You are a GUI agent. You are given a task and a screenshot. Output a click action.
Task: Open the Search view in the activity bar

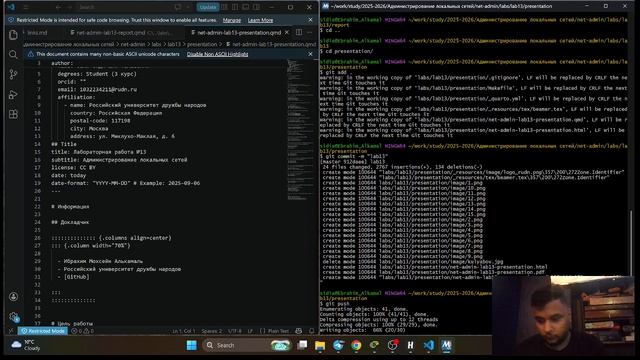[13, 54]
